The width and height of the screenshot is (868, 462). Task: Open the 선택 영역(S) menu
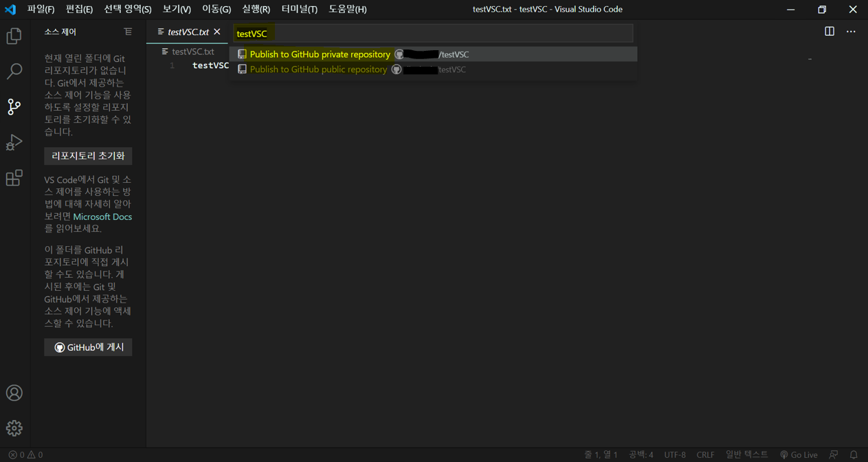(128, 9)
